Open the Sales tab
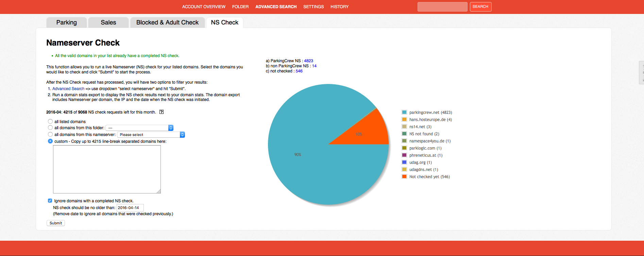 [x=108, y=22]
